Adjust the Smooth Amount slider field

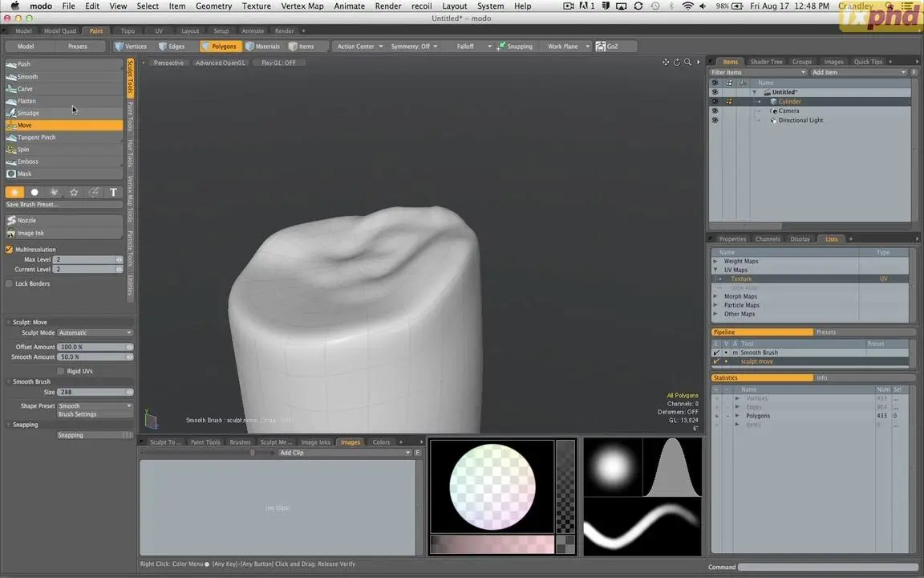tap(95, 356)
